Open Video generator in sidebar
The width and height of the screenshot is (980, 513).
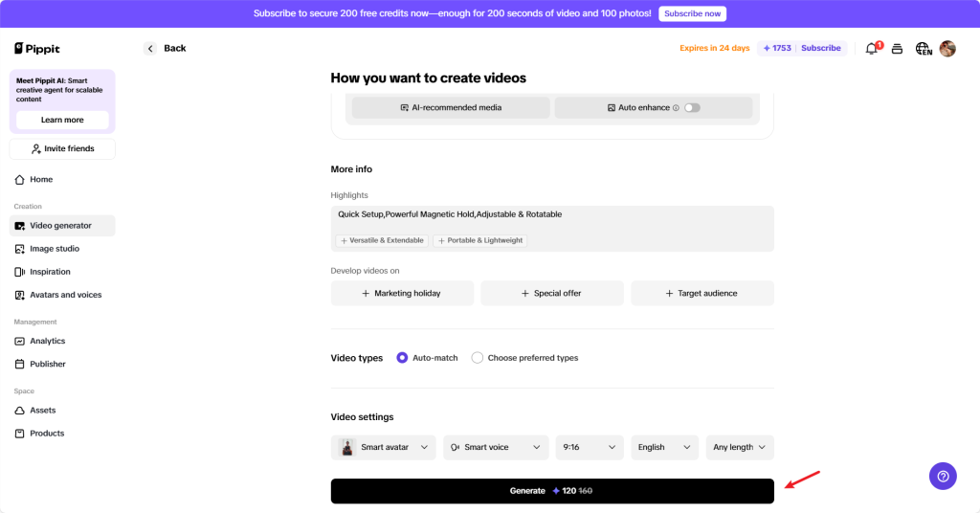(x=62, y=226)
